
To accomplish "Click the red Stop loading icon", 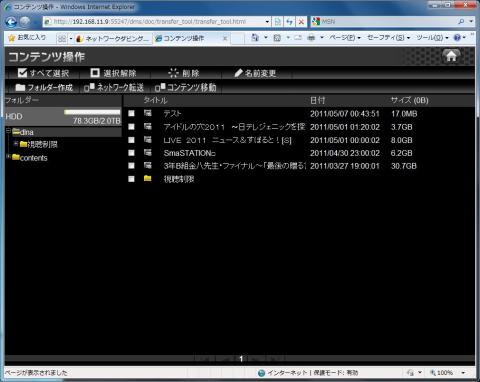I will [x=301, y=22].
